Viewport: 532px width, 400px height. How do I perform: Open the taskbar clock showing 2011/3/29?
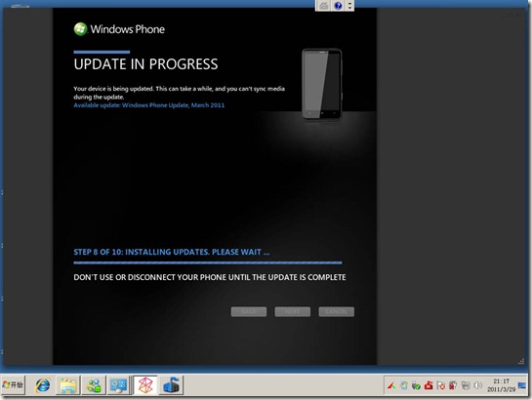tap(502, 385)
